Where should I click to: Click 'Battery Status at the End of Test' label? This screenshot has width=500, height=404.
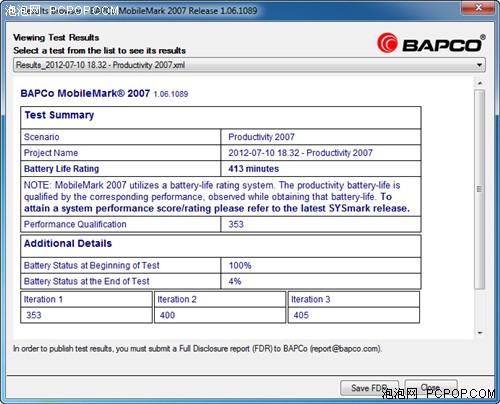click(x=86, y=281)
